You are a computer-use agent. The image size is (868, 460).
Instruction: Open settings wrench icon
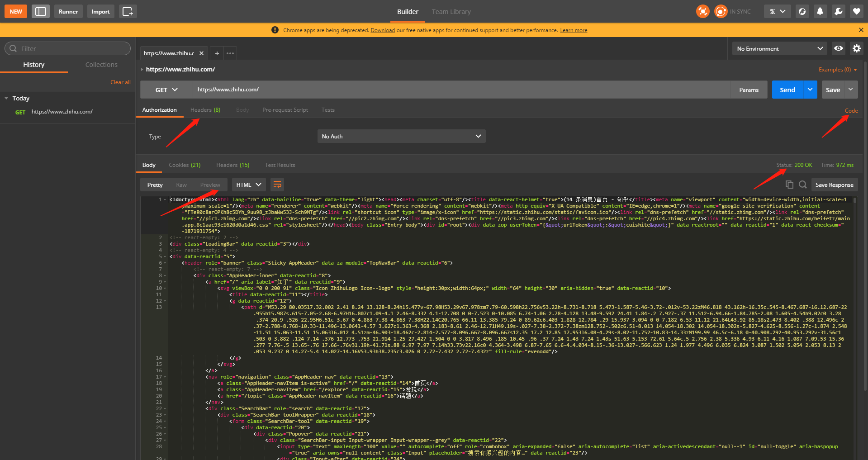[x=838, y=11]
